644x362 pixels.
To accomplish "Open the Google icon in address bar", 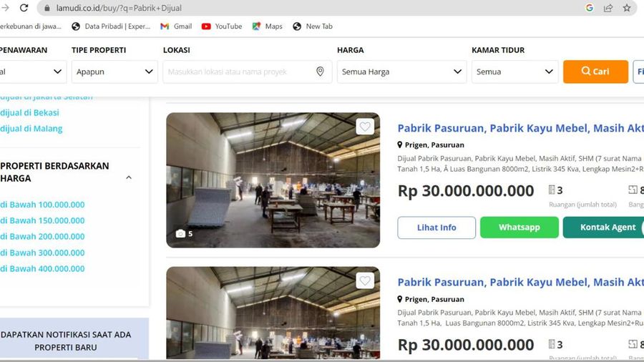I will (590, 8).
